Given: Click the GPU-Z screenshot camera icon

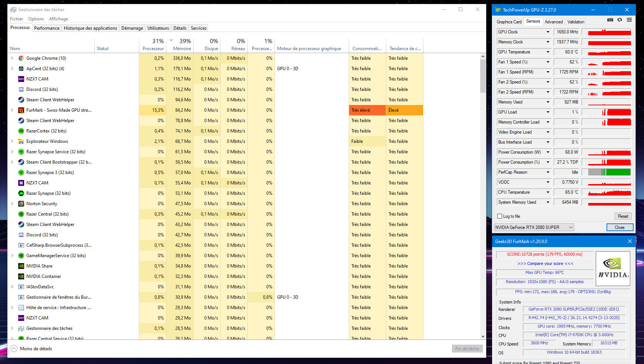Looking at the screenshot, I should pos(610,20).
